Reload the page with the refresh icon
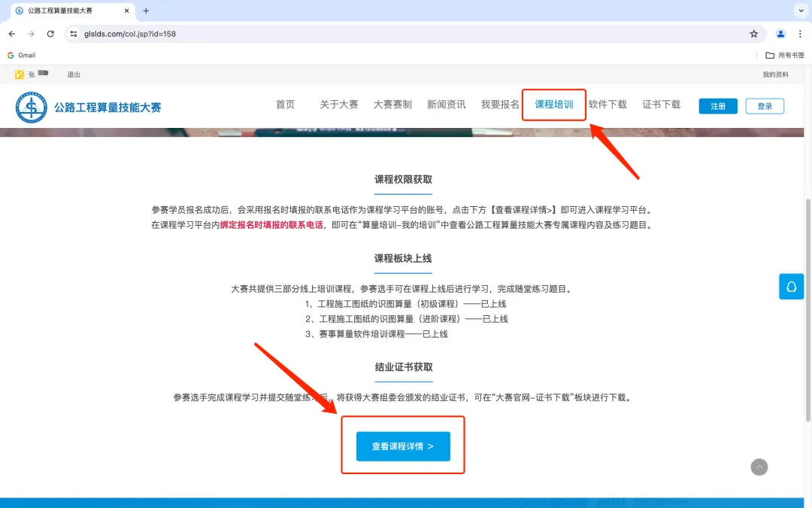812x508 pixels. pos(50,33)
